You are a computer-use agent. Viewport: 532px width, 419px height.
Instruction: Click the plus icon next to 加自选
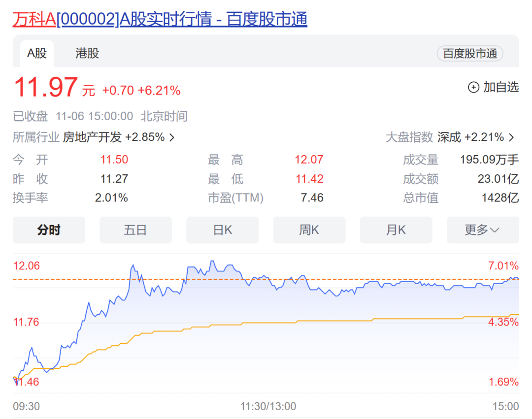pos(473,87)
